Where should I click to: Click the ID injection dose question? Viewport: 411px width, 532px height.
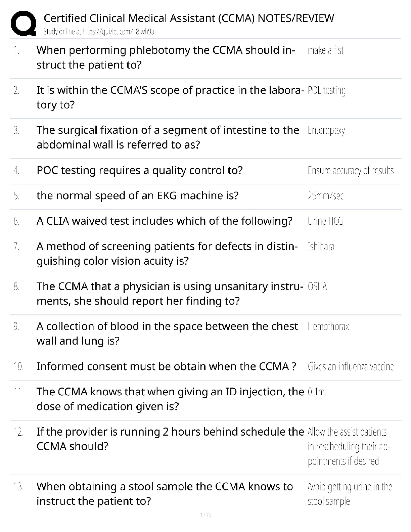(x=170, y=399)
